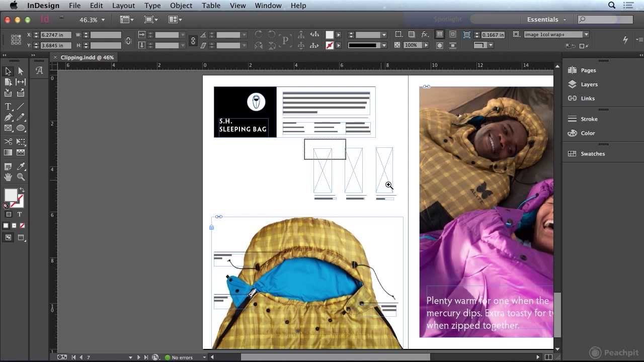Open the Type menu
This screenshot has width=644, height=362.
[152, 6]
